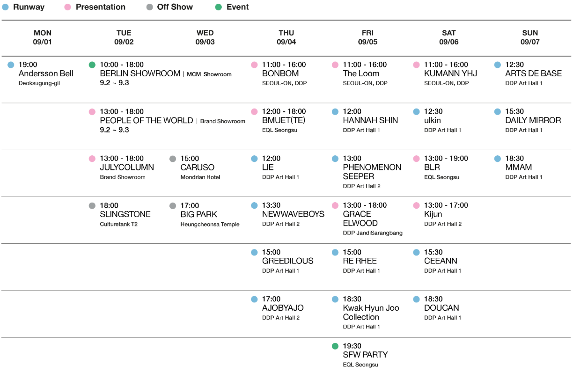This screenshot has width=588, height=372.
Task: Click the TUE 09/02 column header
Action: pyautogui.click(x=124, y=37)
